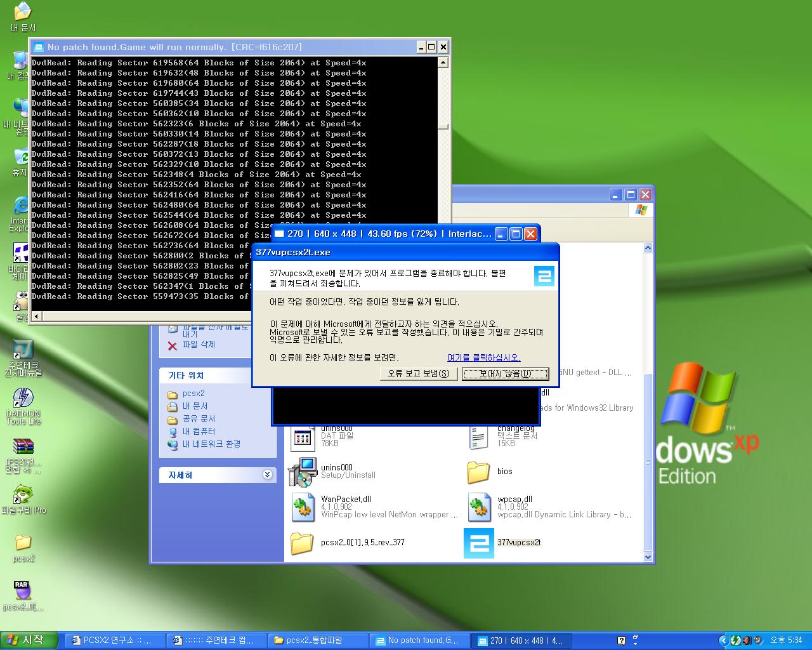This screenshot has height=650, width=812.
Task: Select the 377vupcsx2t executable icon
Action: point(478,543)
